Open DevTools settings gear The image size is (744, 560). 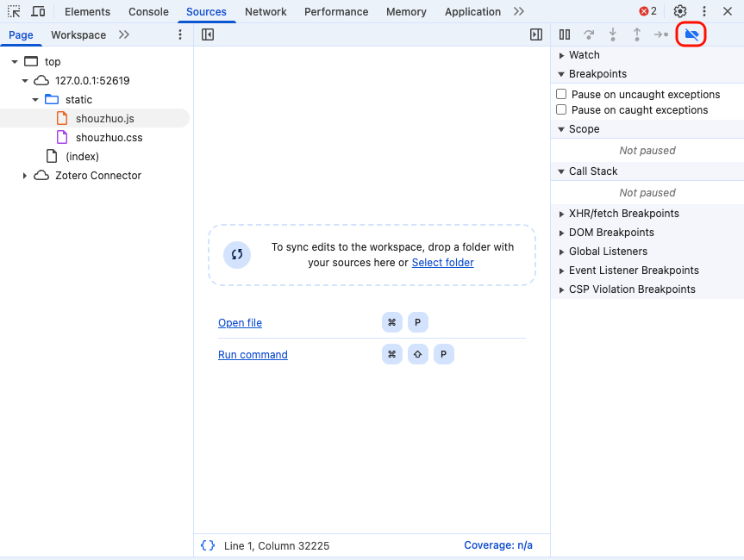[680, 11]
